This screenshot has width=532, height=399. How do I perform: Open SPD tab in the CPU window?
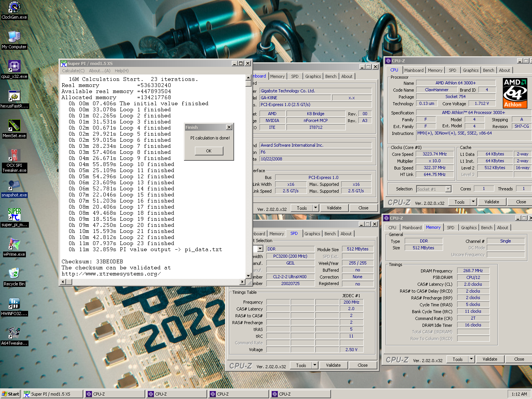point(452,70)
